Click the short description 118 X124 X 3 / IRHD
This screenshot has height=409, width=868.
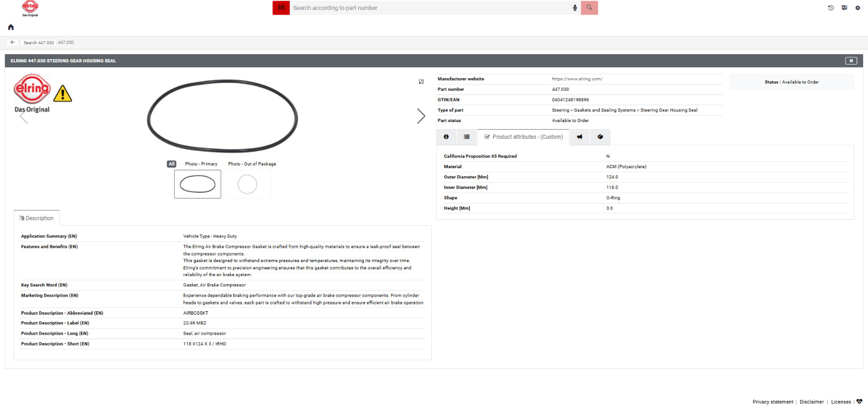(205, 344)
